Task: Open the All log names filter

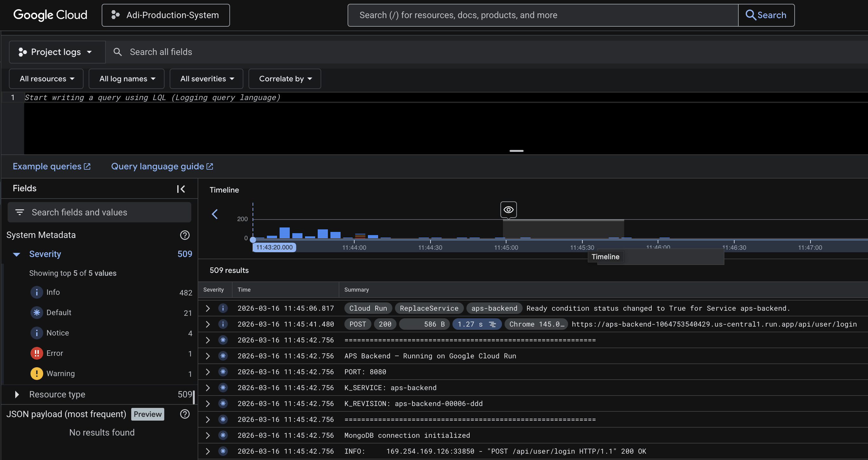Action: click(126, 79)
